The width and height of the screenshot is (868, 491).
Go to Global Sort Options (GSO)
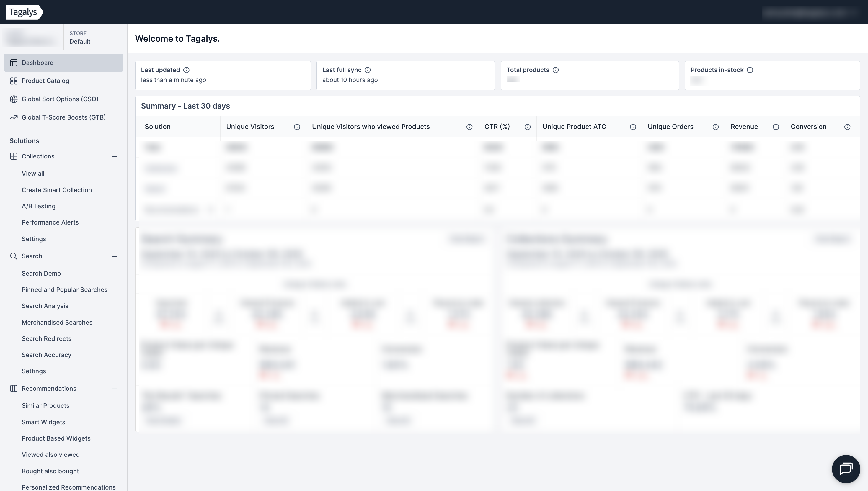click(x=60, y=99)
